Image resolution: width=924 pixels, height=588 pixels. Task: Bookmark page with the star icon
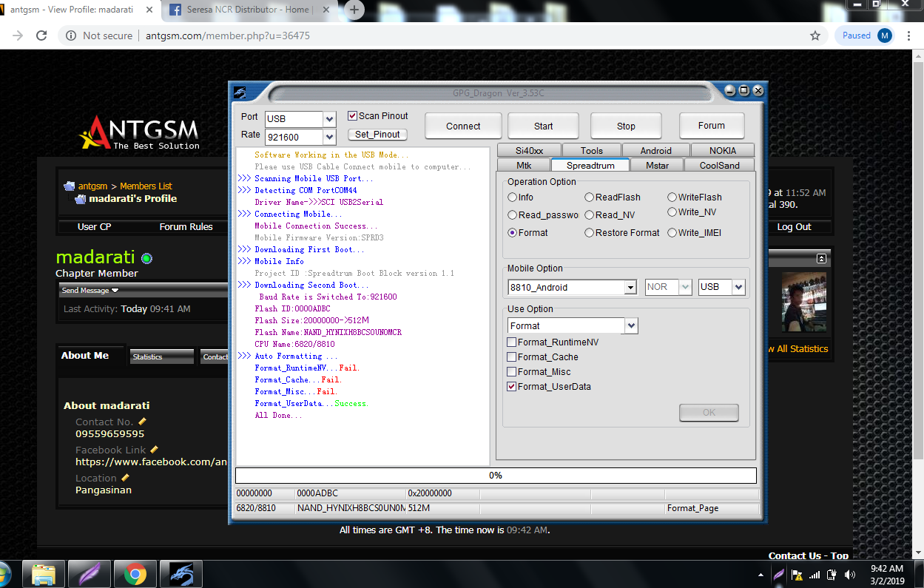tap(815, 36)
